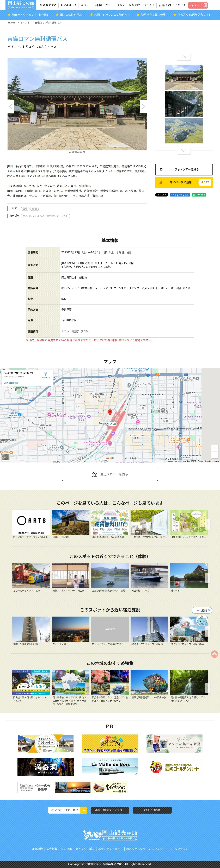Open 地元ライター旅レポ [おか旅] link
The width and height of the screenshot is (220, 868).
coord(28,15)
